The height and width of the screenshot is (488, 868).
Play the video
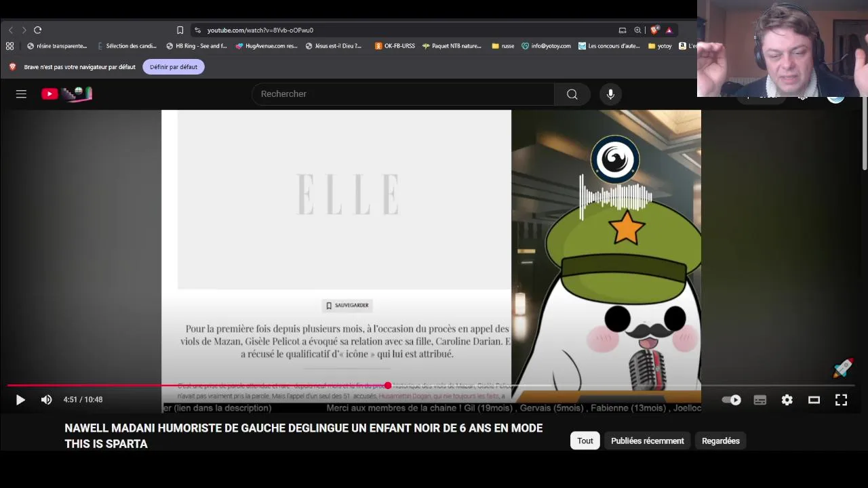(x=20, y=400)
